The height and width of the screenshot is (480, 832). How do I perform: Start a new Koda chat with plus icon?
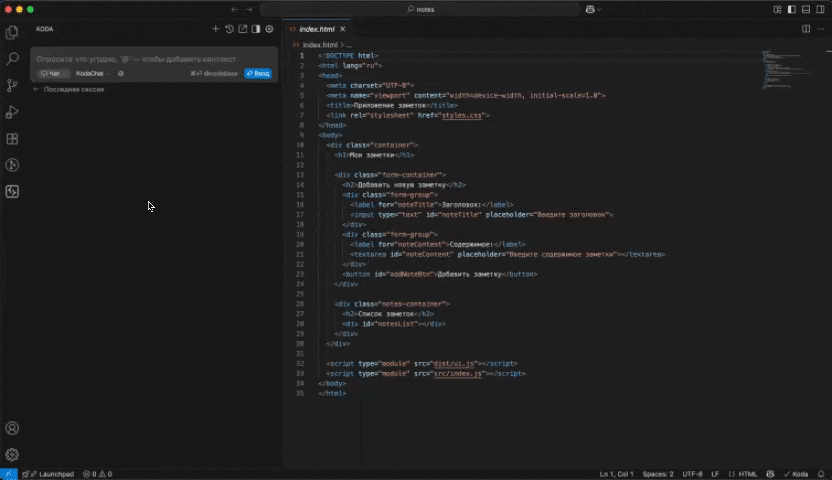tap(216, 29)
